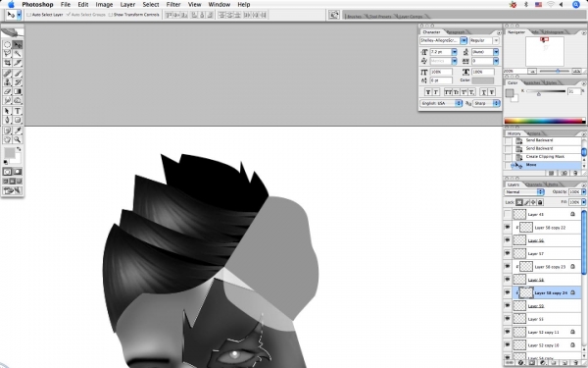Viewport: 588px width, 368px height.
Task: Switch to the Histogram tab
Action: pos(554,32)
